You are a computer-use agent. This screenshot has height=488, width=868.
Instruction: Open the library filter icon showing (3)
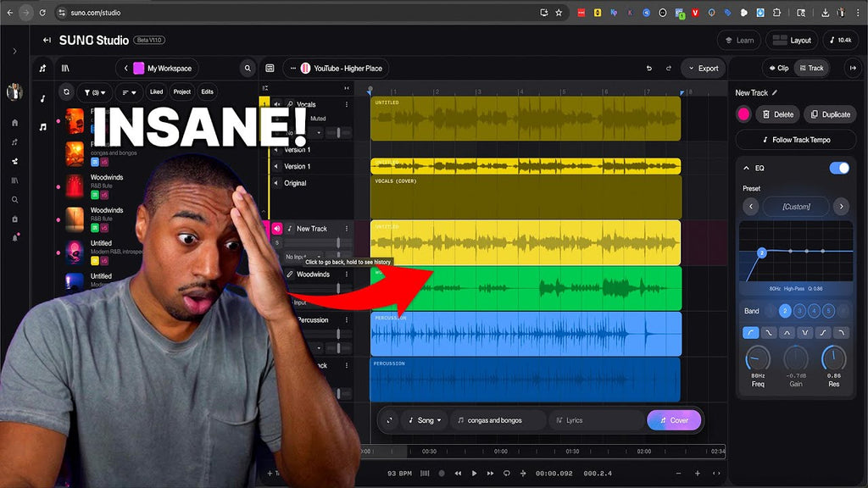[x=95, y=91]
